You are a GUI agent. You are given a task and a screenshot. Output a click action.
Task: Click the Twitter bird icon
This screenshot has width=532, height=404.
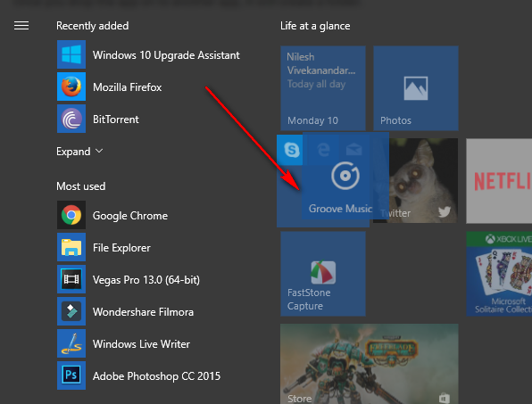pos(445,212)
